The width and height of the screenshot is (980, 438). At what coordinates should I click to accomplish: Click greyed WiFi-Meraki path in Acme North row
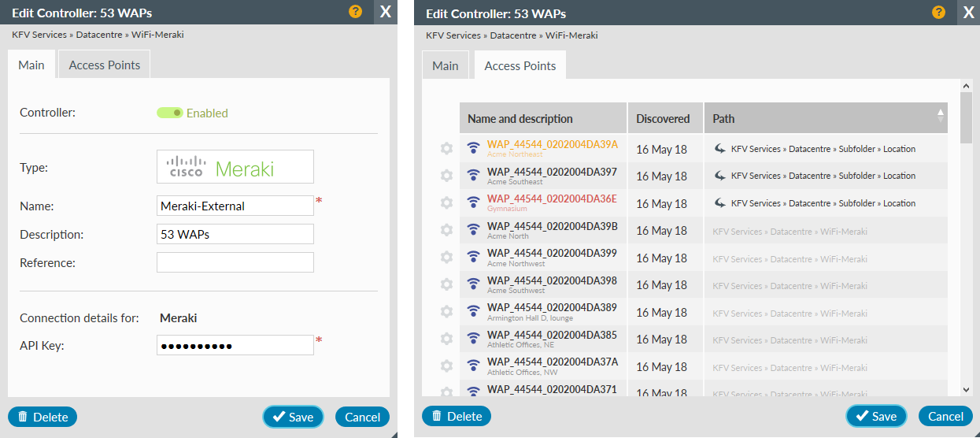click(x=790, y=232)
